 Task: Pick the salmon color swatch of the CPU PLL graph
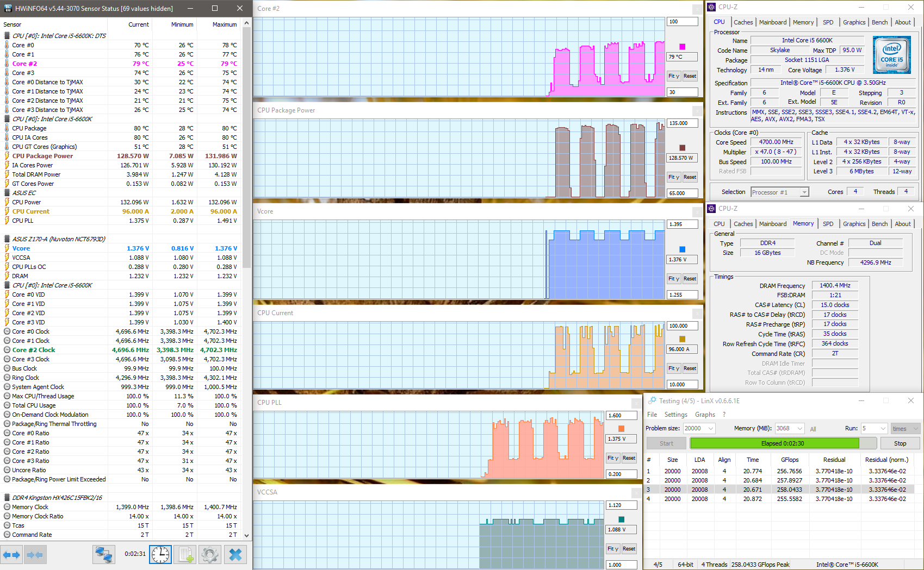point(622,429)
